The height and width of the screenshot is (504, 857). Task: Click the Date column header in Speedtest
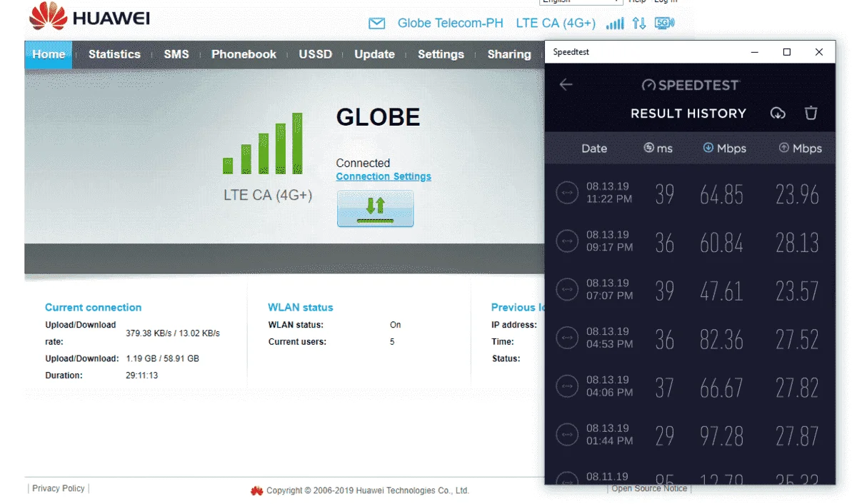(x=594, y=148)
